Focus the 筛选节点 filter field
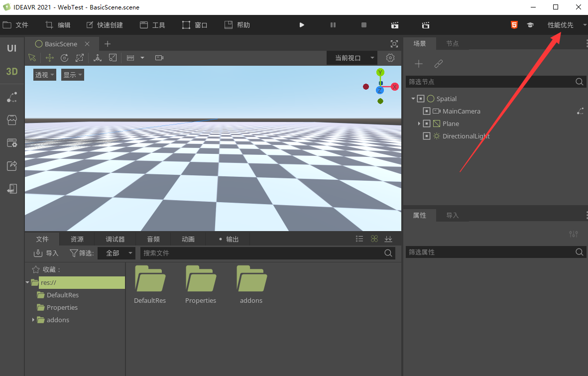588x376 pixels. (495, 82)
